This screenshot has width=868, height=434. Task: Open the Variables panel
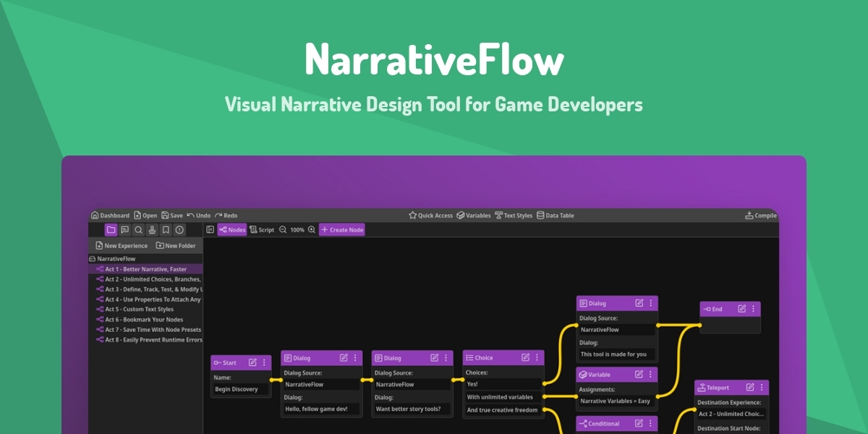point(474,216)
